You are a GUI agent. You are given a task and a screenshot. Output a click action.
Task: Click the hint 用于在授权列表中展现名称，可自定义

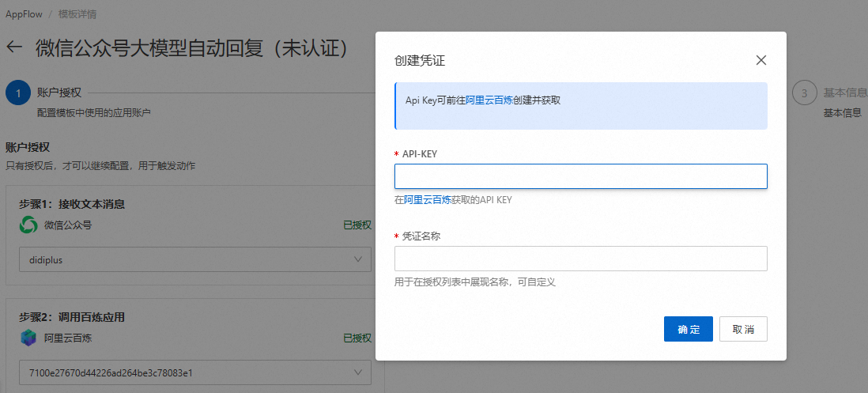(x=475, y=282)
